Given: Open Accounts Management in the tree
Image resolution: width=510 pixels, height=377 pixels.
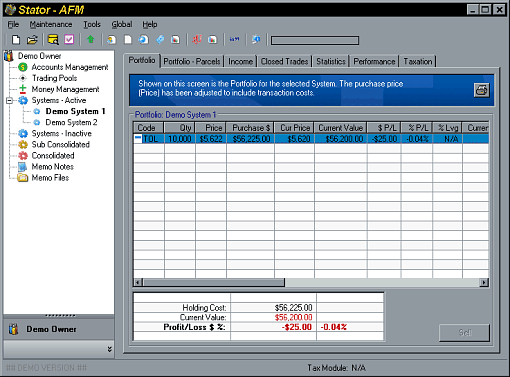Looking at the screenshot, I should pos(70,67).
